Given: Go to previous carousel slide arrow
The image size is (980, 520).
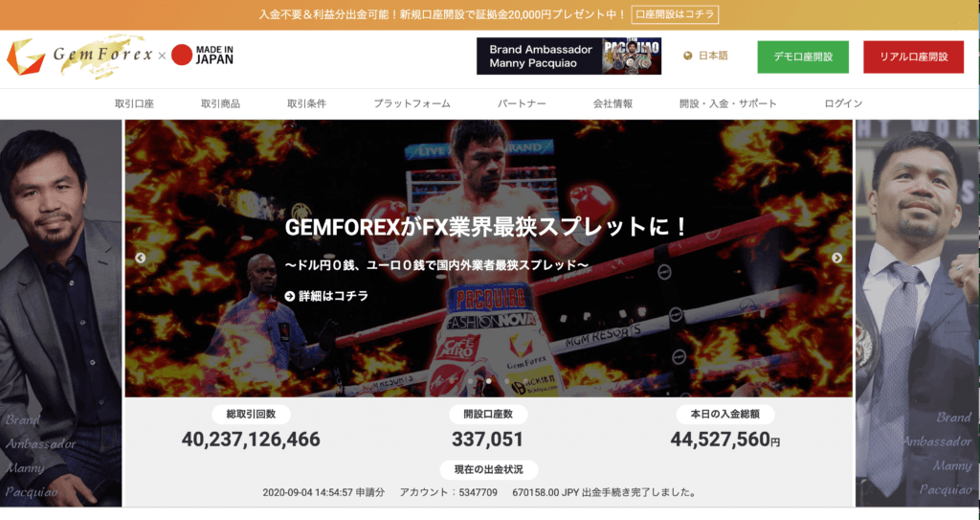Looking at the screenshot, I should (x=140, y=258).
